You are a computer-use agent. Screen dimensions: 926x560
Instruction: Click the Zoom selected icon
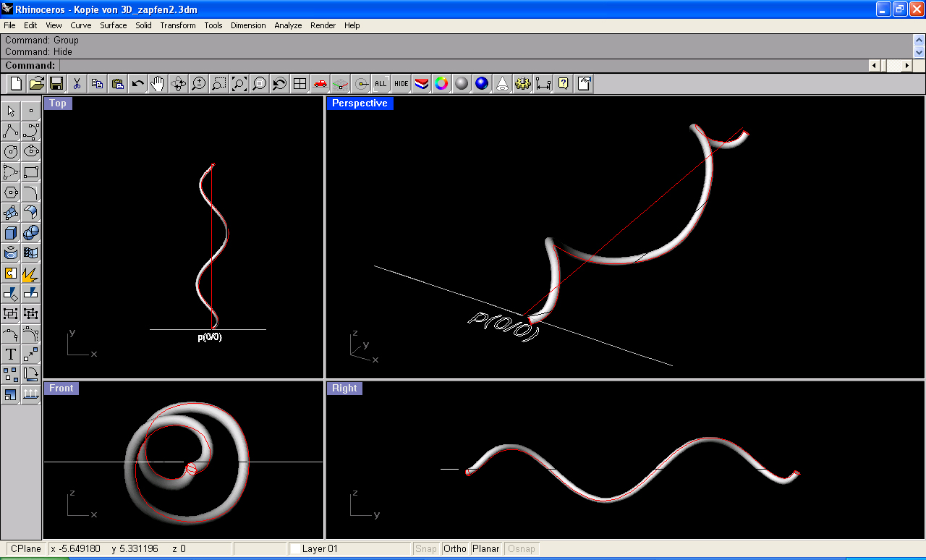[x=259, y=84]
